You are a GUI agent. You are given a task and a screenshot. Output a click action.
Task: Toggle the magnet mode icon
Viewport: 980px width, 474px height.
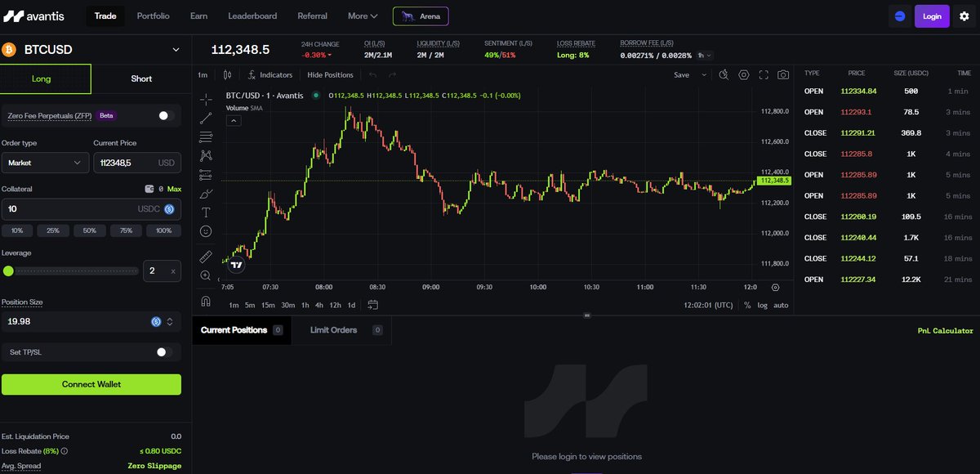[x=206, y=301]
